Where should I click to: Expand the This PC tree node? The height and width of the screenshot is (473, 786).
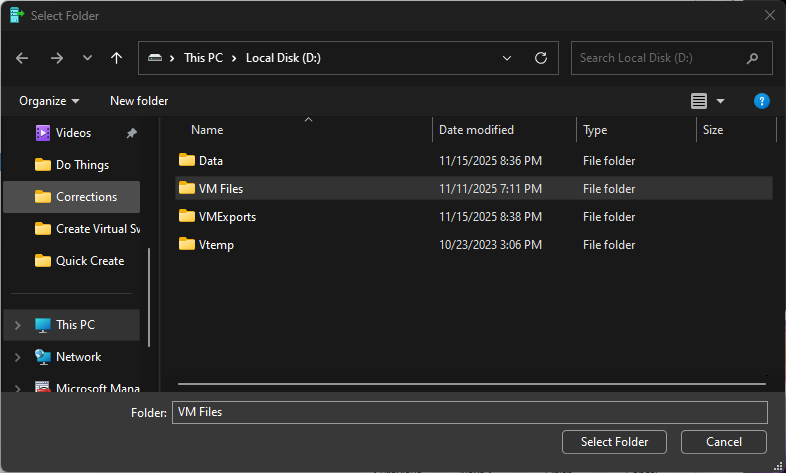(x=17, y=325)
